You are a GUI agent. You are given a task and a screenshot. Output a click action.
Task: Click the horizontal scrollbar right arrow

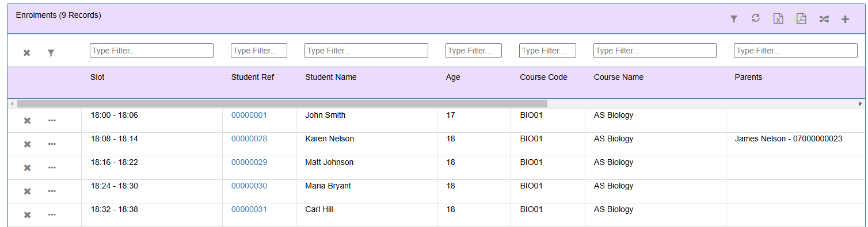(861, 103)
